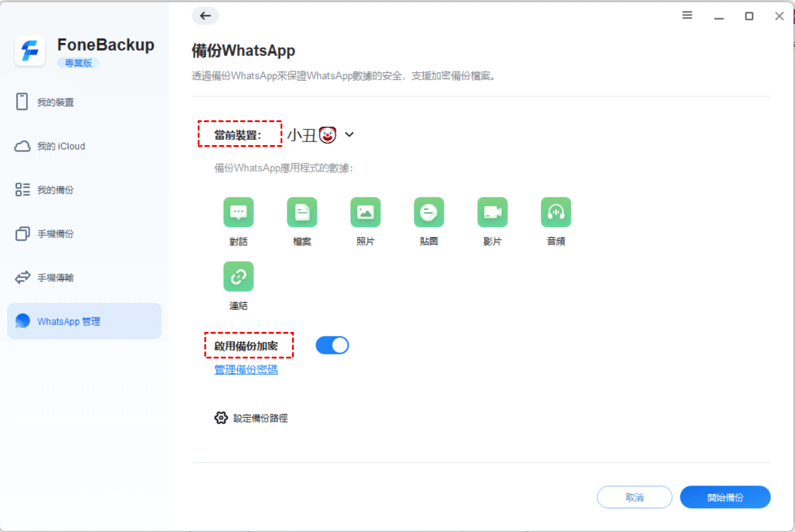Click the page description under 備份WhatsApp
This screenshot has width=795, height=532.
(x=344, y=76)
